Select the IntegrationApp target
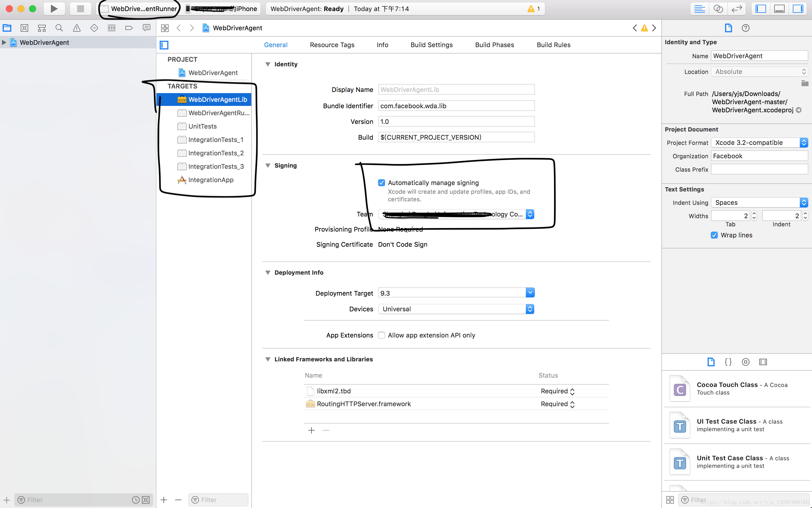Image resolution: width=812 pixels, height=508 pixels. click(x=211, y=180)
